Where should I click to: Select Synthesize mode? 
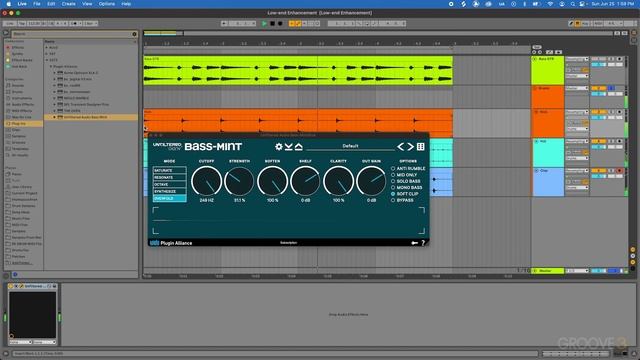coord(169,191)
